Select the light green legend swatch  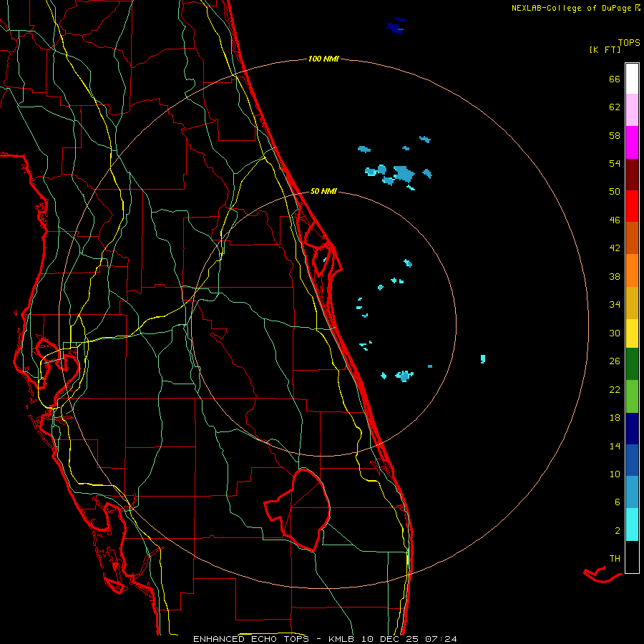pyautogui.click(x=632, y=396)
